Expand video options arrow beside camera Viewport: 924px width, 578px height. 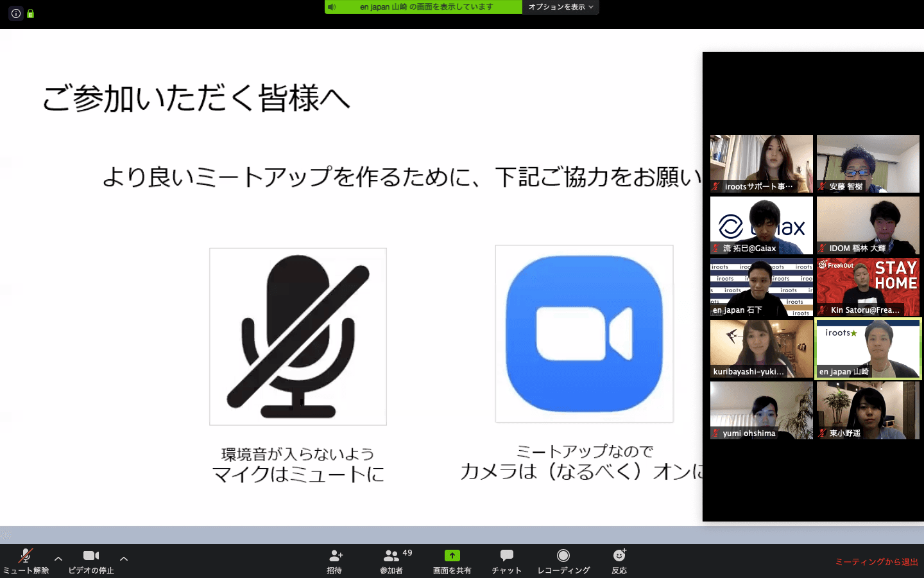click(x=124, y=559)
